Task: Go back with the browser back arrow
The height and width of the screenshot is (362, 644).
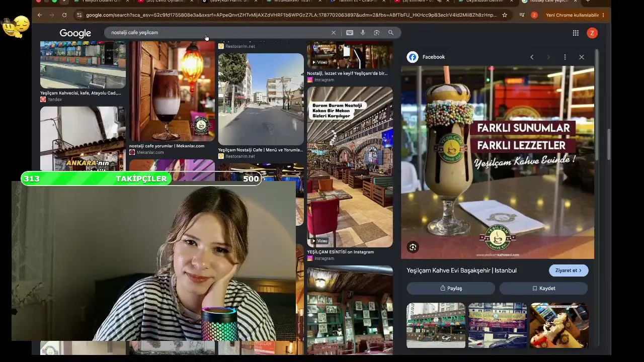Action: (x=40, y=15)
